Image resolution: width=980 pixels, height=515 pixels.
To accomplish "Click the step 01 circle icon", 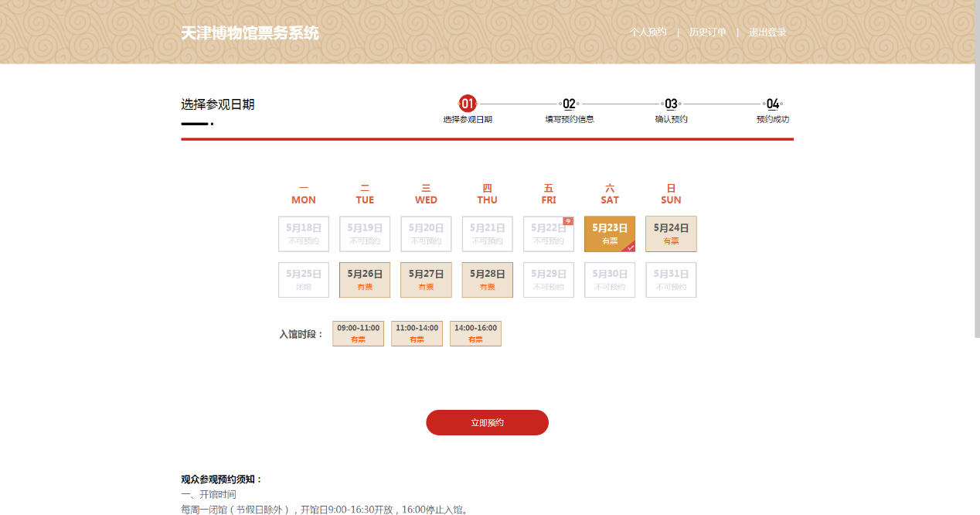I will [468, 104].
